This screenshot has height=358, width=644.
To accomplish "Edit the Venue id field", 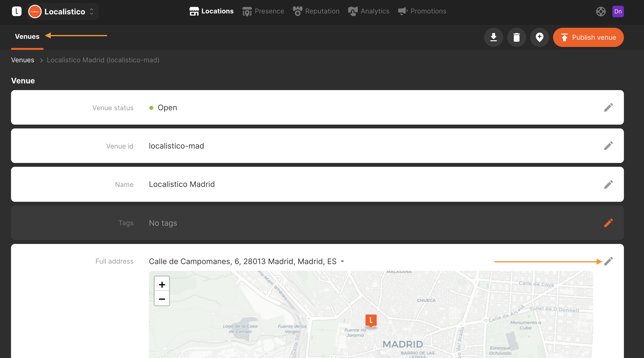I will 609,146.
